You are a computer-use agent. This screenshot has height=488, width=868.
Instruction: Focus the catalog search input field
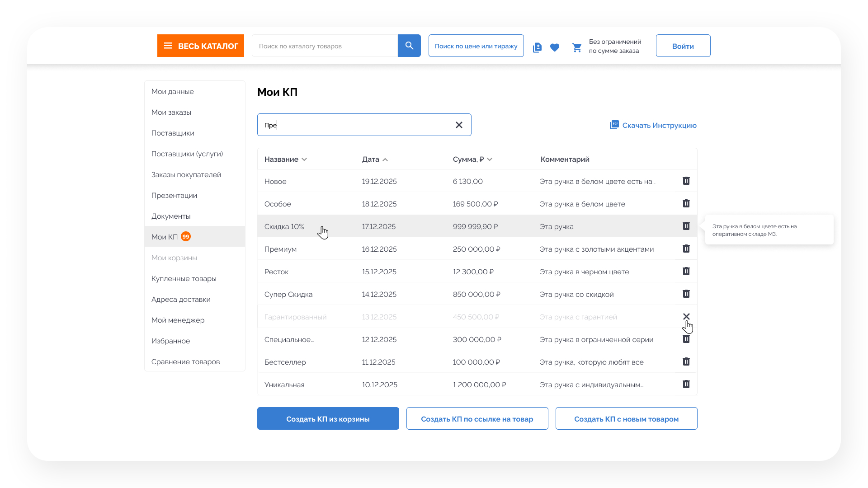[325, 46]
